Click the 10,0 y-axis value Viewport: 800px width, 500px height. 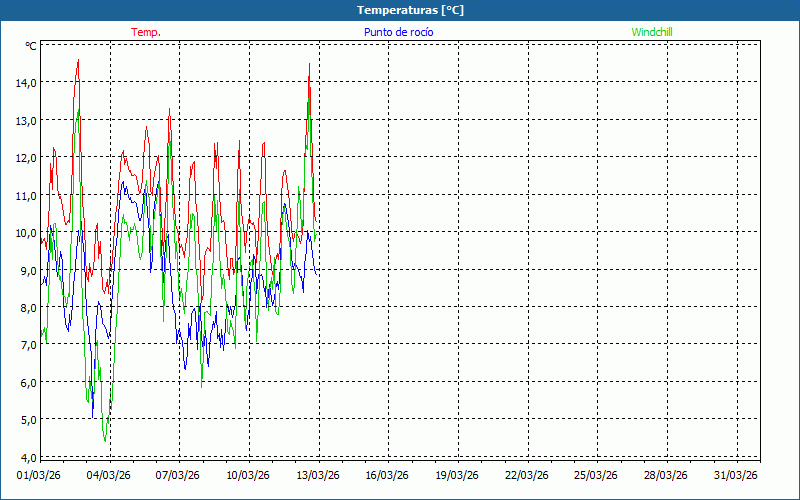tap(26, 233)
